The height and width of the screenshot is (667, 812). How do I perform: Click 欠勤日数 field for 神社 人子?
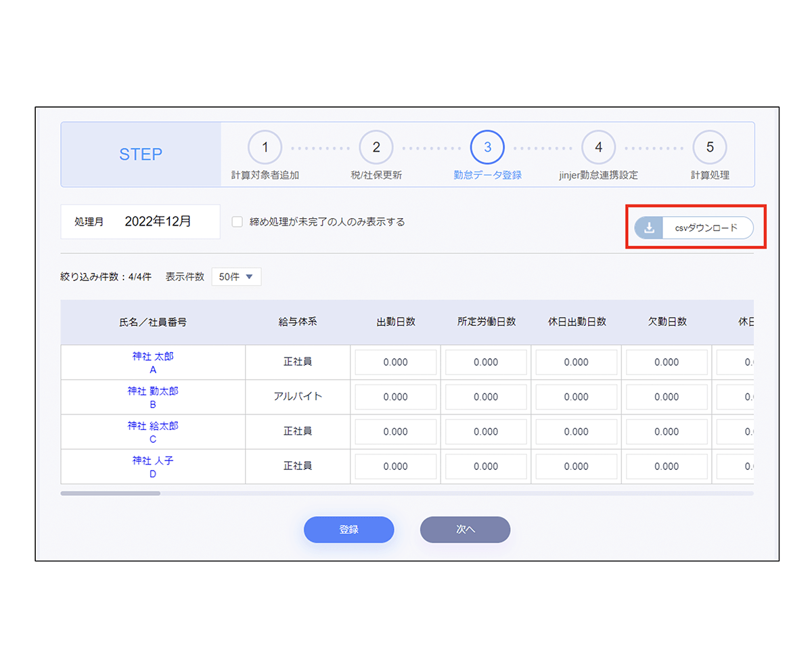pyautogui.click(x=667, y=467)
